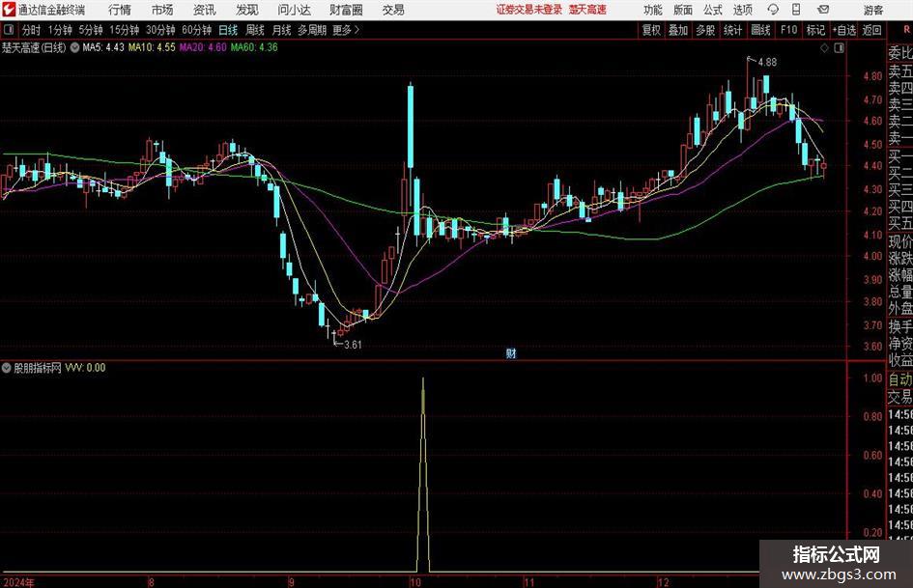Click the 3.61 low price label
The height and width of the screenshot is (588, 913).
353,345
